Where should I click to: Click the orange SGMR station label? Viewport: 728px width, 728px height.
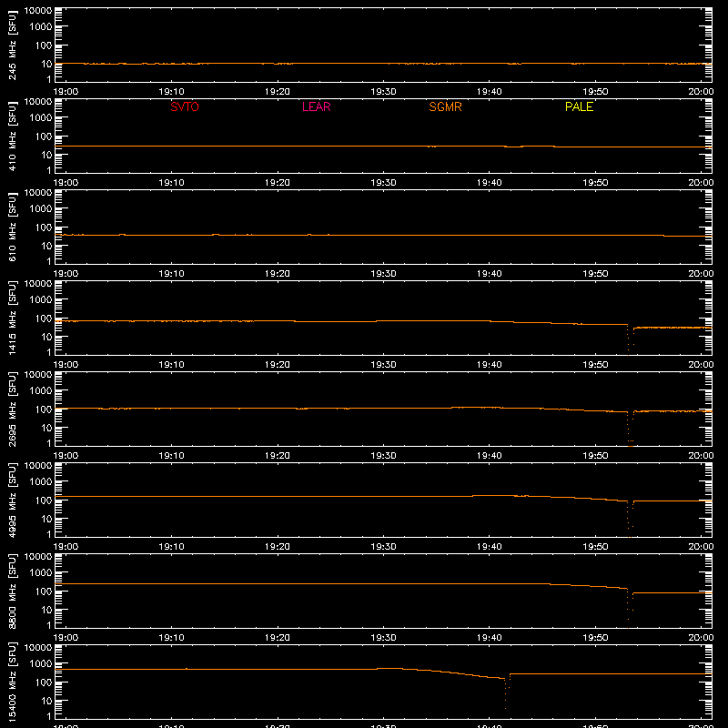(x=445, y=106)
